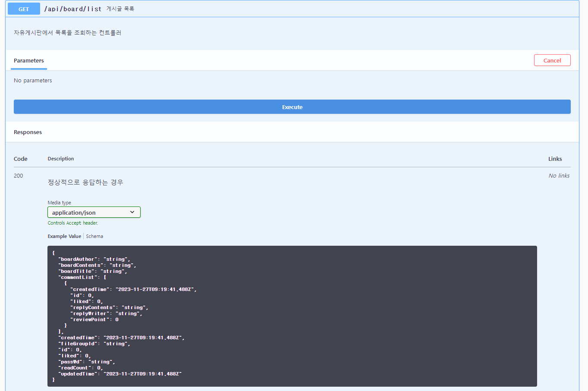Click the GET method badge
The image size is (588, 391).
click(x=24, y=9)
